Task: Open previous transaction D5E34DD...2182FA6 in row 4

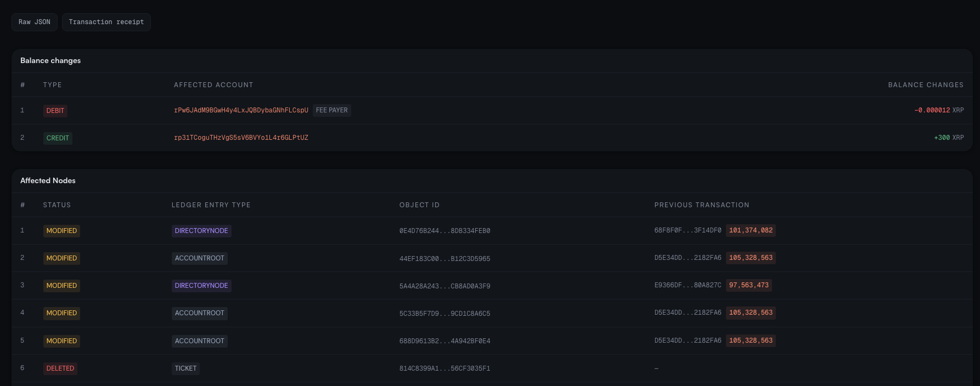Action: point(688,313)
